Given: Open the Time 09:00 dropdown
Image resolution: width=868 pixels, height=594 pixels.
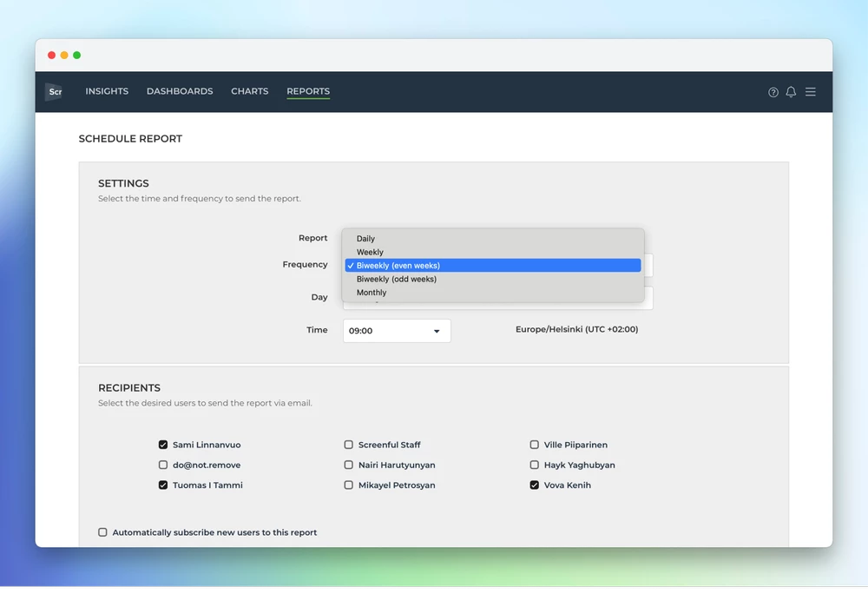Looking at the screenshot, I should pyautogui.click(x=397, y=331).
